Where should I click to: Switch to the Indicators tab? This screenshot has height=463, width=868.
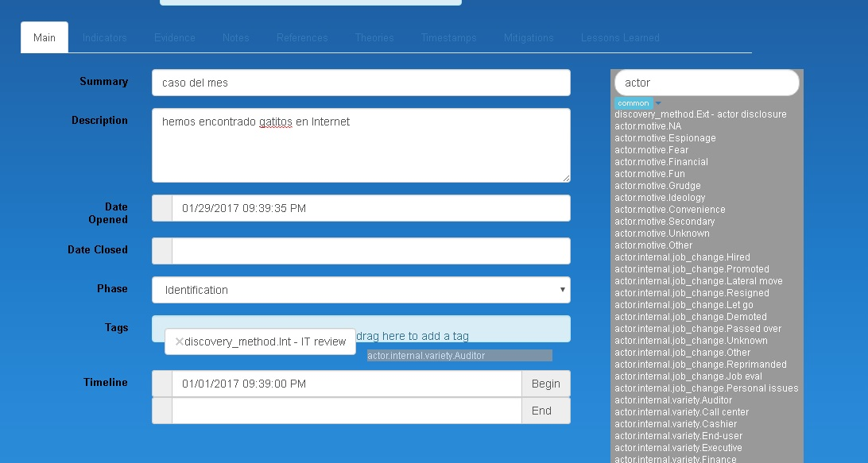pyautogui.click(x=104, y=37)
